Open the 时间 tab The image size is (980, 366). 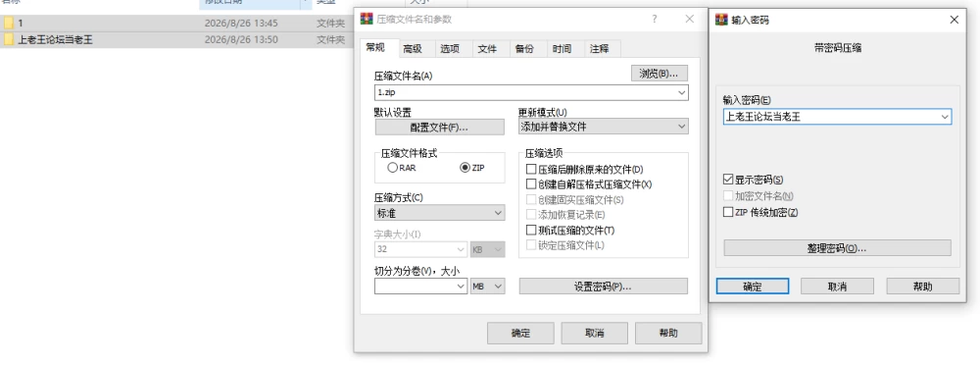click(562, 49)
